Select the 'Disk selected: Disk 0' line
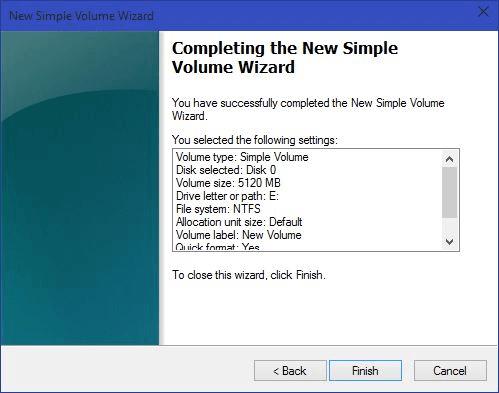 pos(226,170)
